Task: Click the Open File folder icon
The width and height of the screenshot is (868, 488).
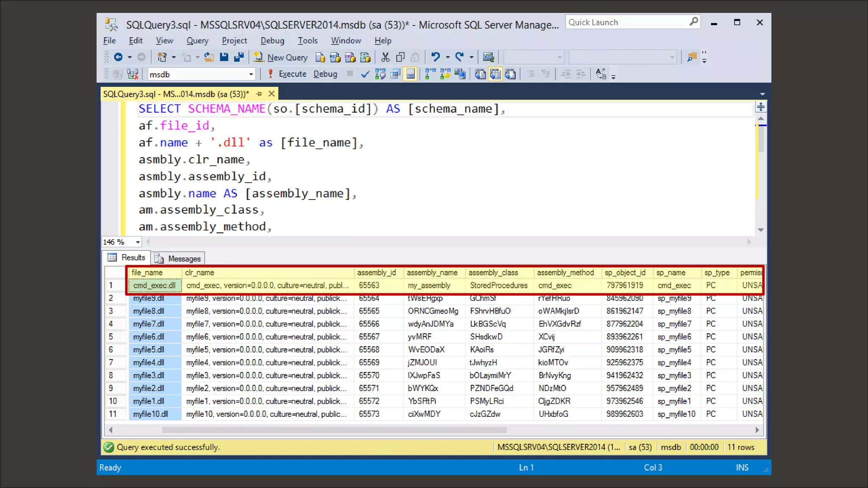Action: point(209,57)
